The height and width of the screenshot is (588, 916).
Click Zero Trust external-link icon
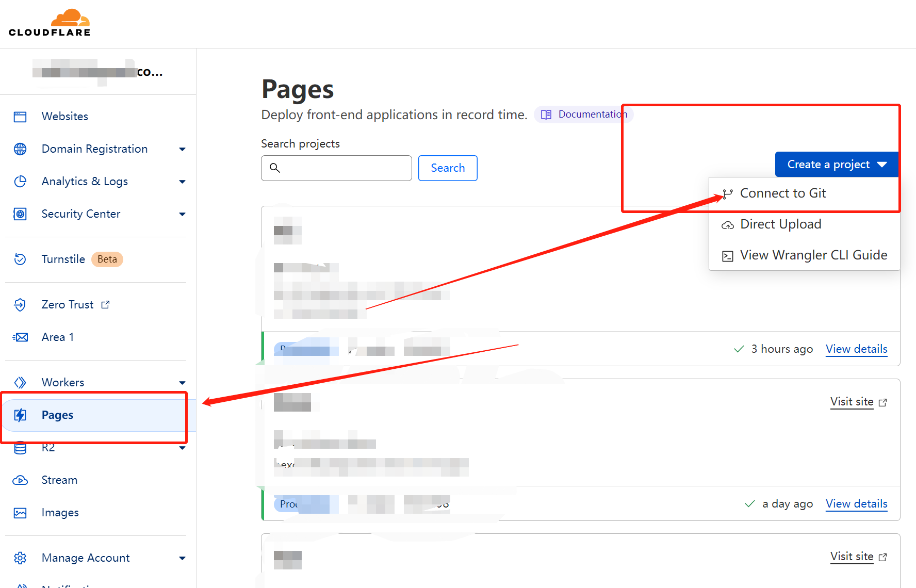[x=105, y=305]
